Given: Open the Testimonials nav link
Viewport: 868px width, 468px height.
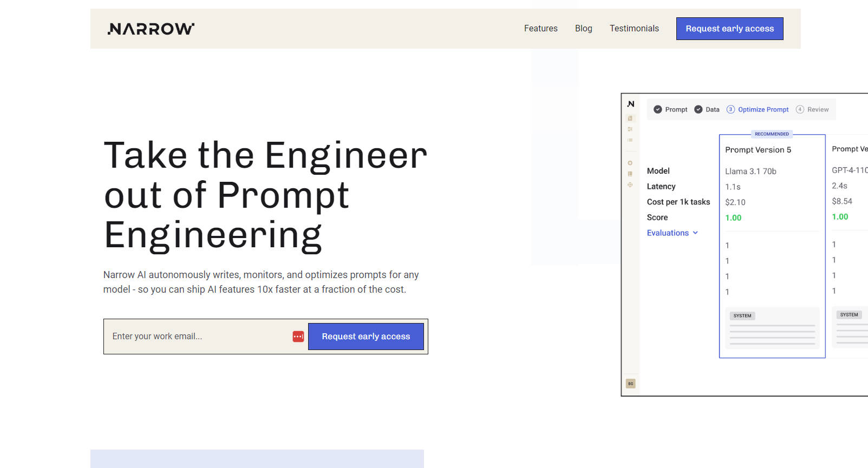Looking at the screenshot, I should tap(634, 29).
